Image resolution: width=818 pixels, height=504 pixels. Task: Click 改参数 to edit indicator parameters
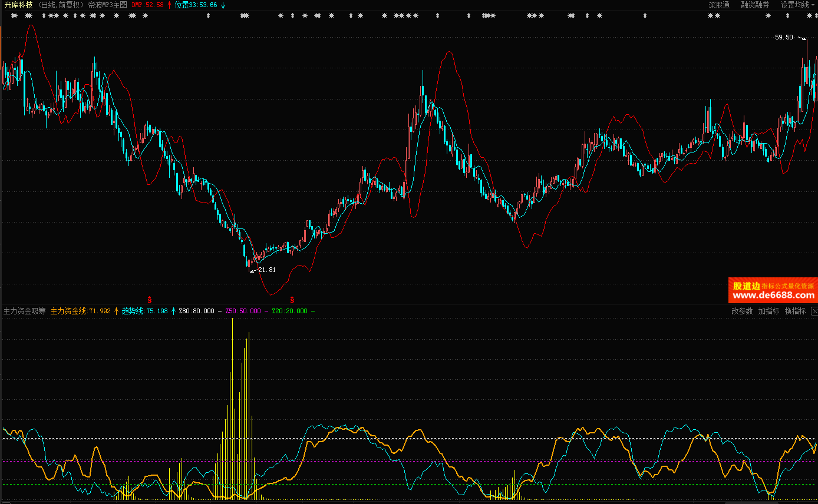[x=742, y=311]
